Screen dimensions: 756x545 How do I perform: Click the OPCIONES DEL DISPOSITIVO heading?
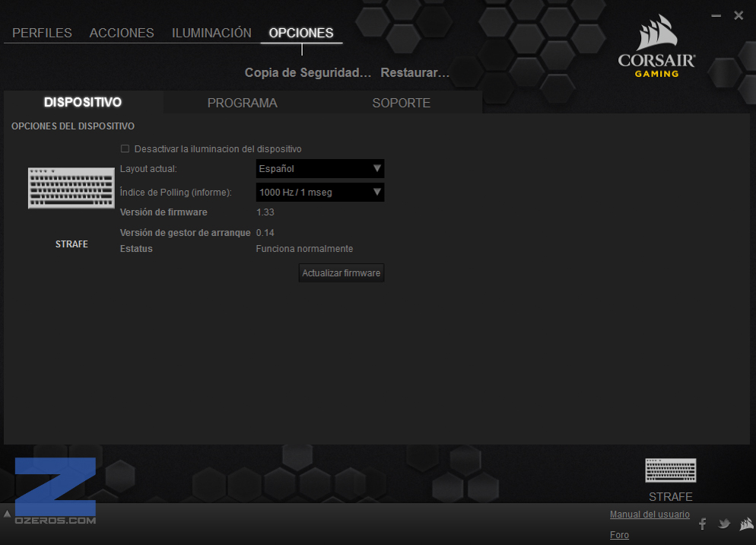[x=73, y=126]
